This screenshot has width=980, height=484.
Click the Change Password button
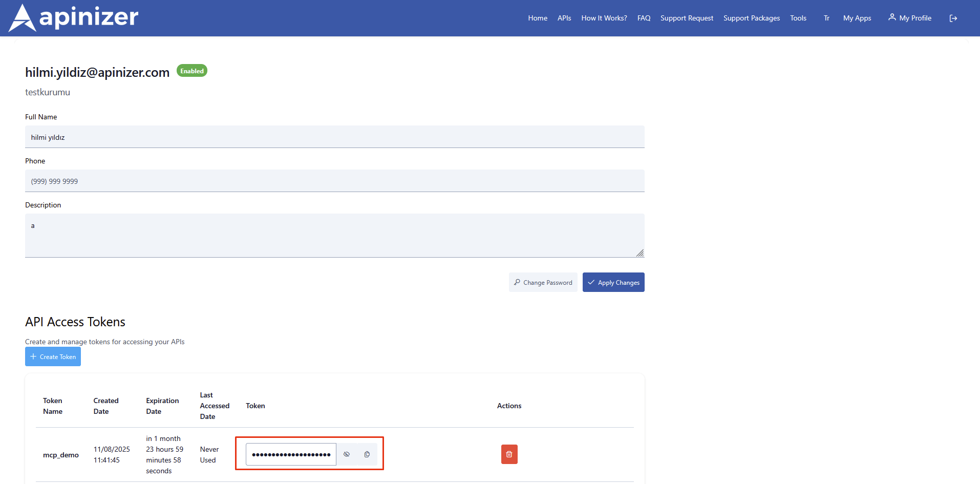543,282
